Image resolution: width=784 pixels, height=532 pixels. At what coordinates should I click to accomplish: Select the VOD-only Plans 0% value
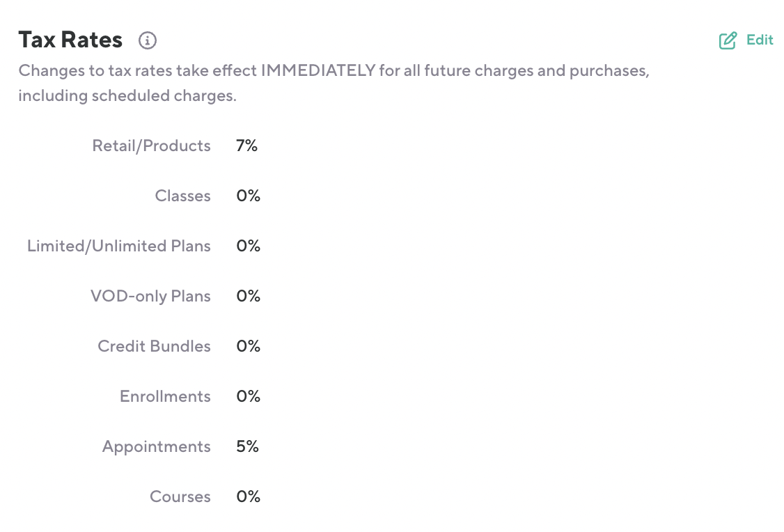248,296
